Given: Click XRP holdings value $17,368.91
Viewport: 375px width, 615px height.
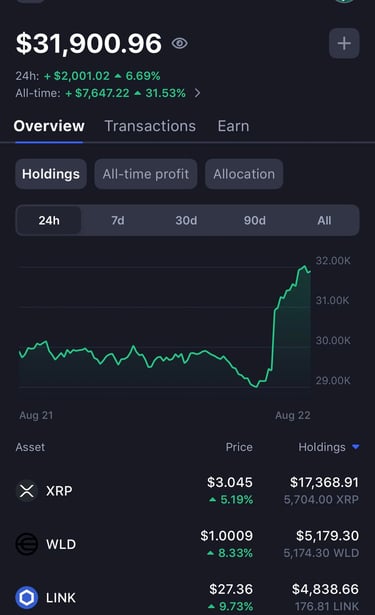Looking at the screenshot, I should (x=324, y=482).
